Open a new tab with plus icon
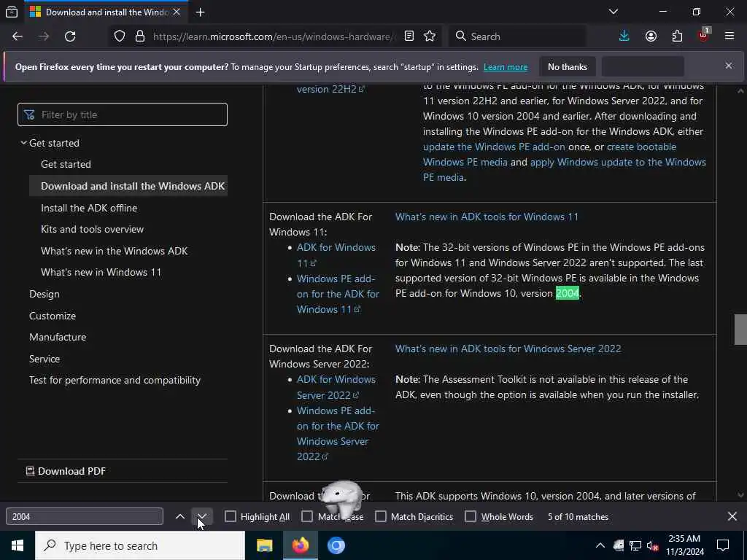The image size is (747, 560). (x=200, y=12)
